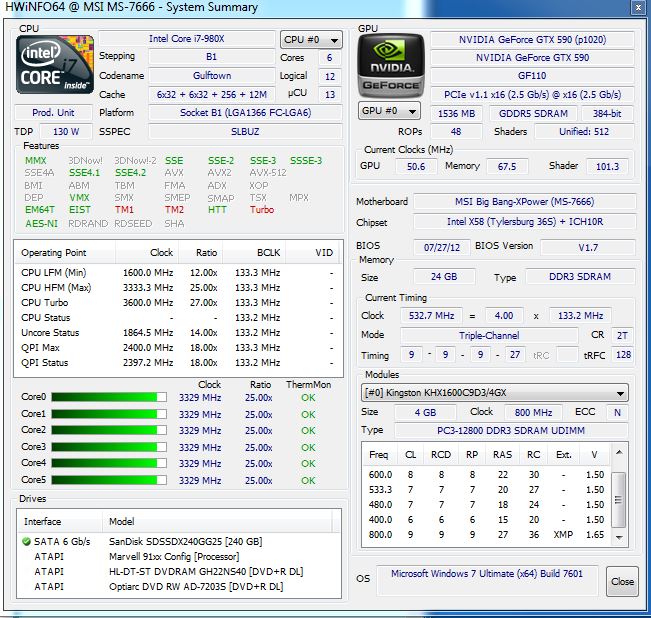The height and width of the screenshot is (618, 651).
Task: Click the Core5 usage bar
Action: point(109,480)
